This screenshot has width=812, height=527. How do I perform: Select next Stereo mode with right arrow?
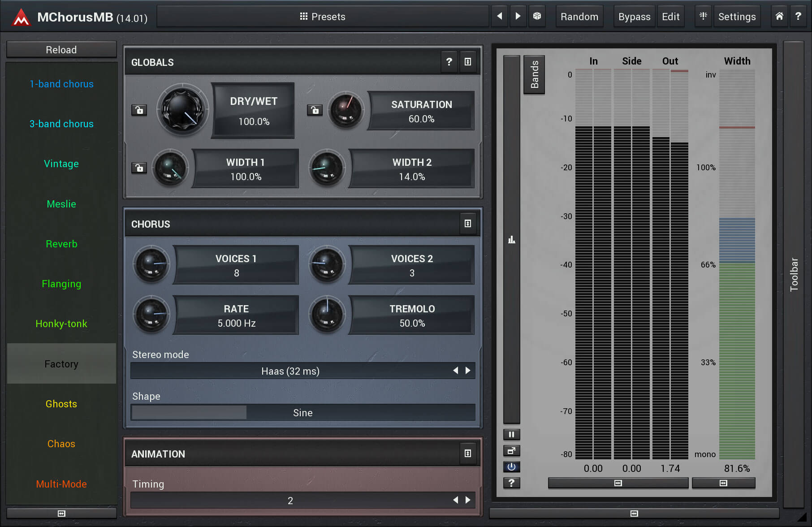[468, 371]
